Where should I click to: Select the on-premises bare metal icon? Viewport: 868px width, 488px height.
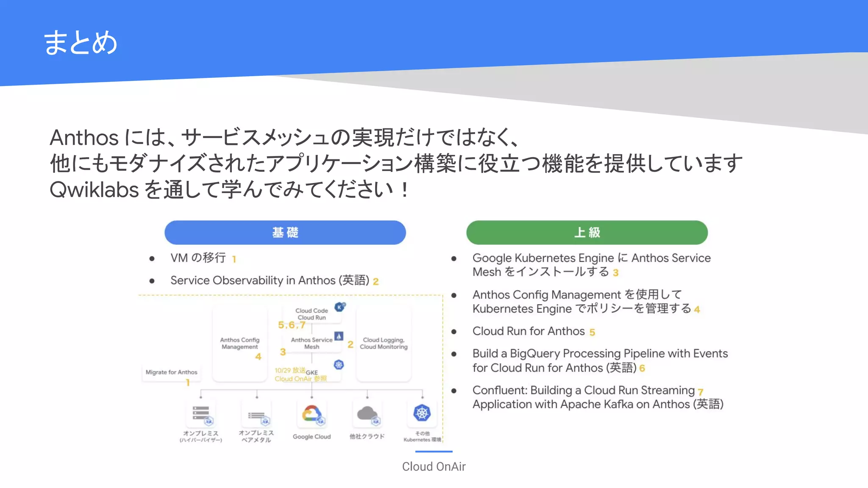coord(257,414)
